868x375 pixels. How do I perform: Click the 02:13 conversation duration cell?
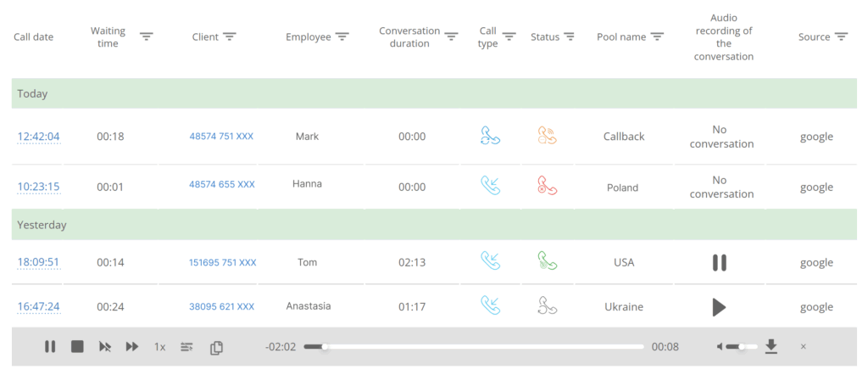413,262
